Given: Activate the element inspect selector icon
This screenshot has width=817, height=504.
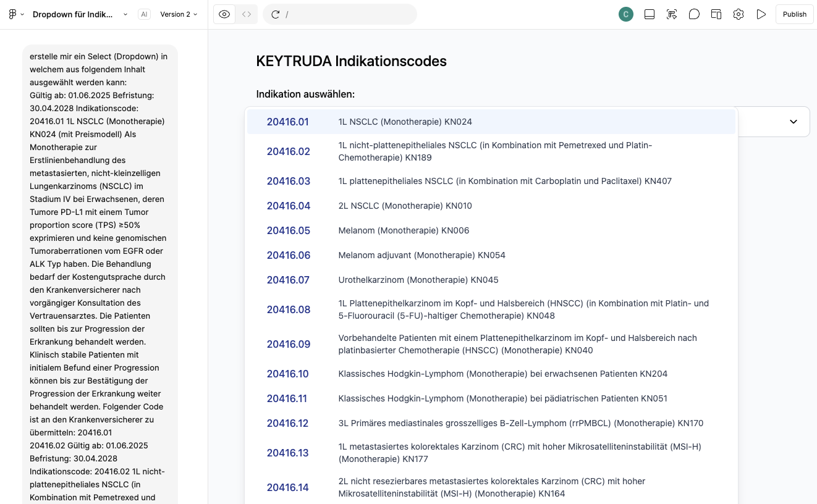Looking at the screenshot, I should coord(672,14).
